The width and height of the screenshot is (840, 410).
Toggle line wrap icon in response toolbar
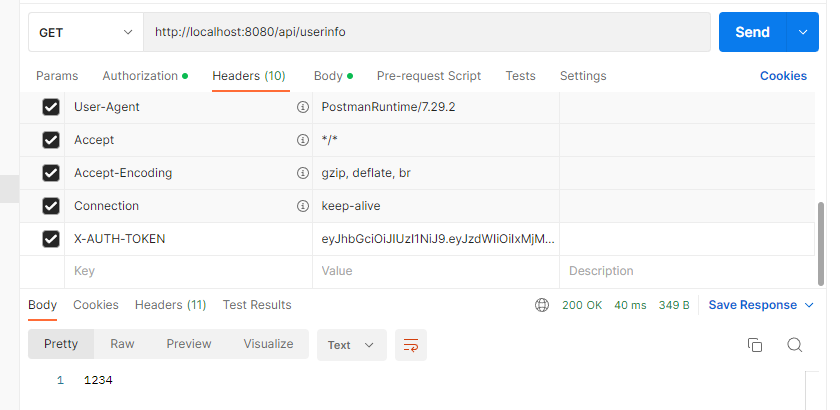[411, 345]
